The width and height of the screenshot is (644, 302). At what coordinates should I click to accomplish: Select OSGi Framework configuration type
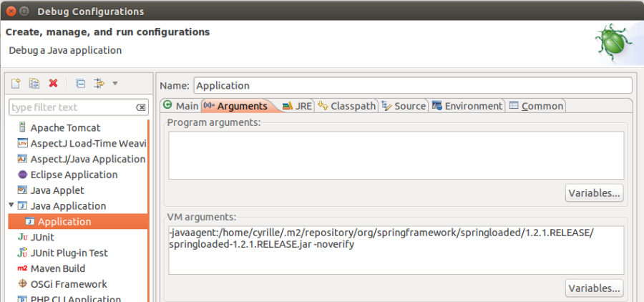(69, 284)
